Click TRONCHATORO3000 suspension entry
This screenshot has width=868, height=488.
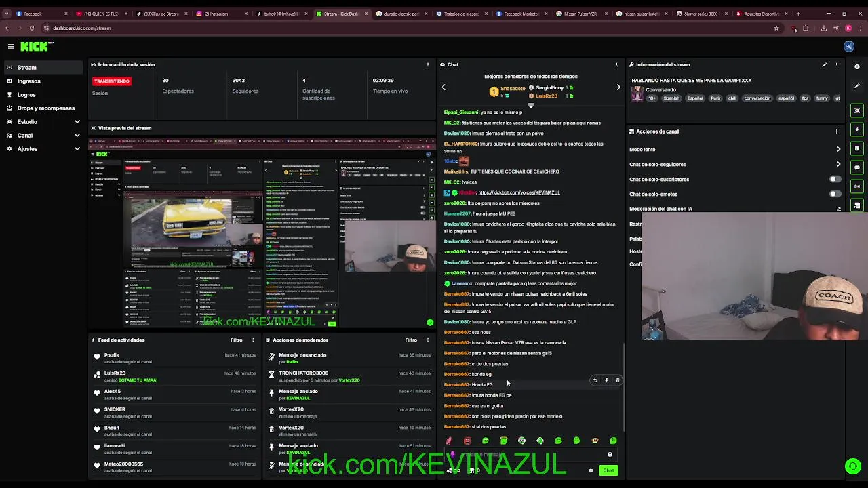[349, 376]
